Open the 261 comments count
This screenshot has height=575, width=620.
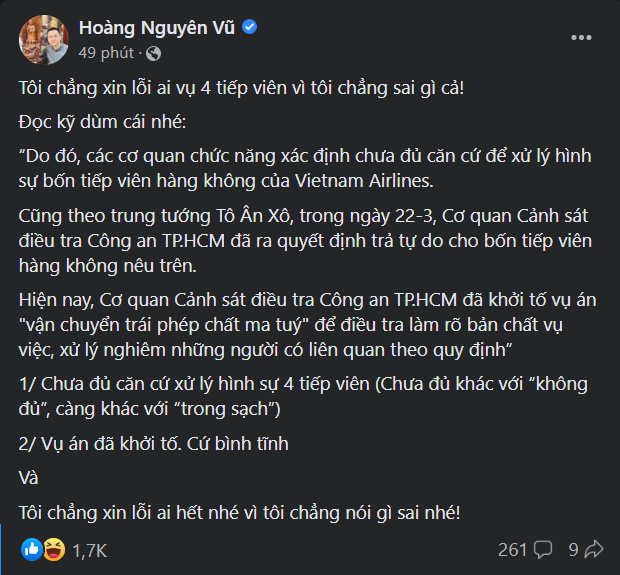512,549
